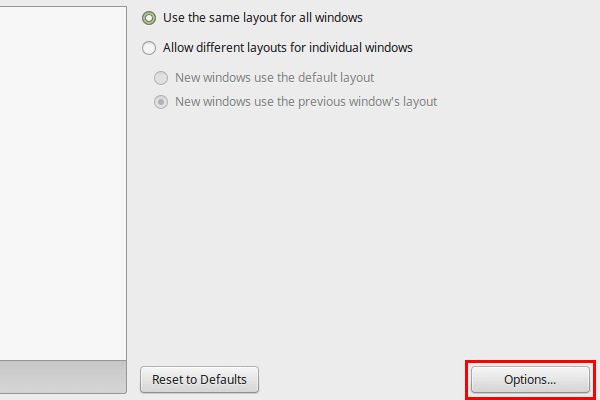The image size is (600, 400).
Task: Click the Reset to Defaults button
Action: tap(199, 379)
